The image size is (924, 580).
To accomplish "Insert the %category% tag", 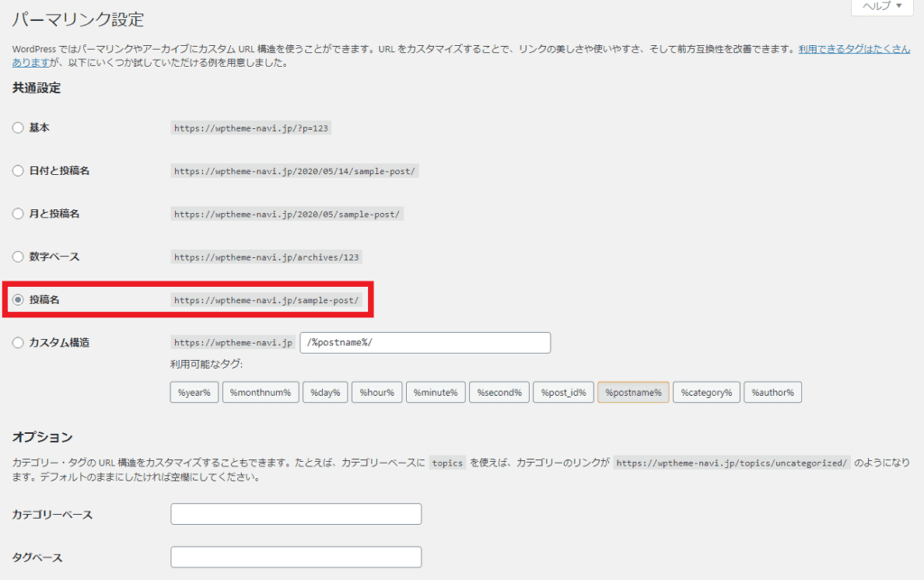I will click(707, 392).
